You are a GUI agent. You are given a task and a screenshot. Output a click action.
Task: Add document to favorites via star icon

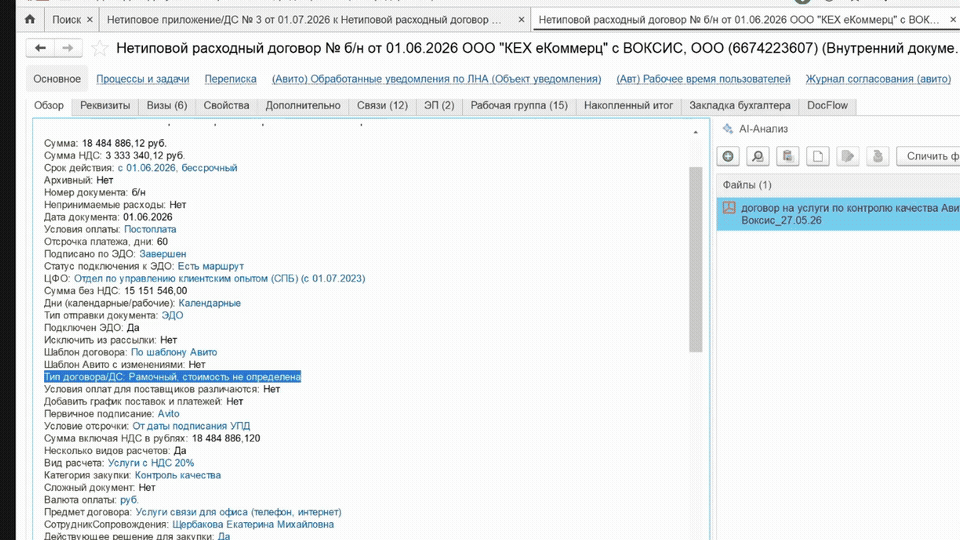pos(99,48)
